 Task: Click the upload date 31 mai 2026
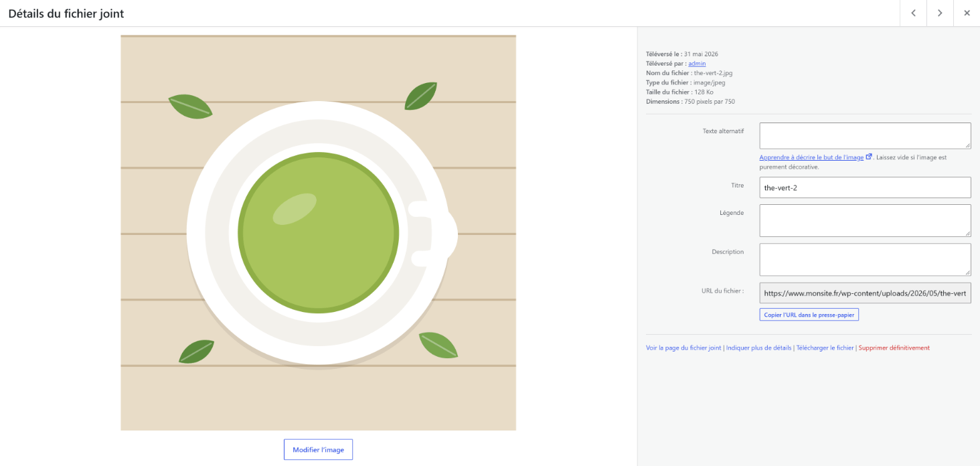pos(701,54)
